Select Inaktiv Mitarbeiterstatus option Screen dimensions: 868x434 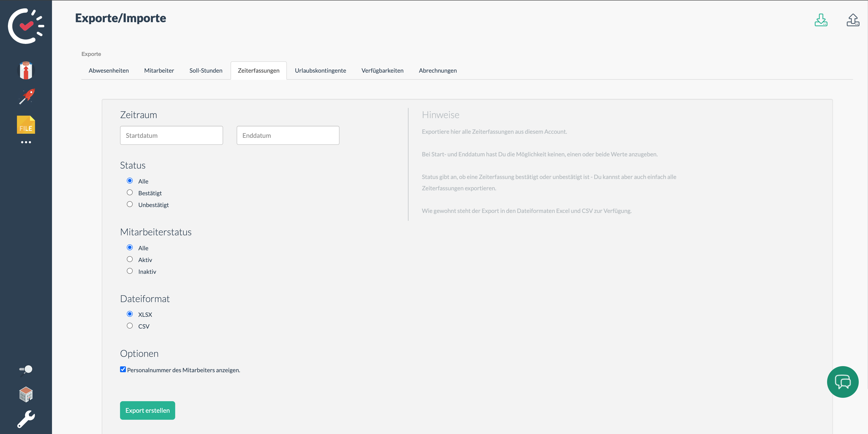click(x=130, y=271)
